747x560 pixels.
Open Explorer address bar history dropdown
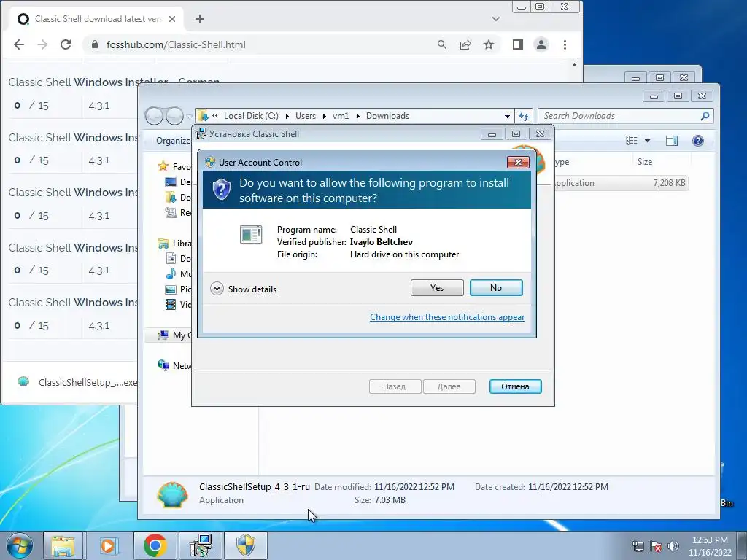[x=507, y=116]
